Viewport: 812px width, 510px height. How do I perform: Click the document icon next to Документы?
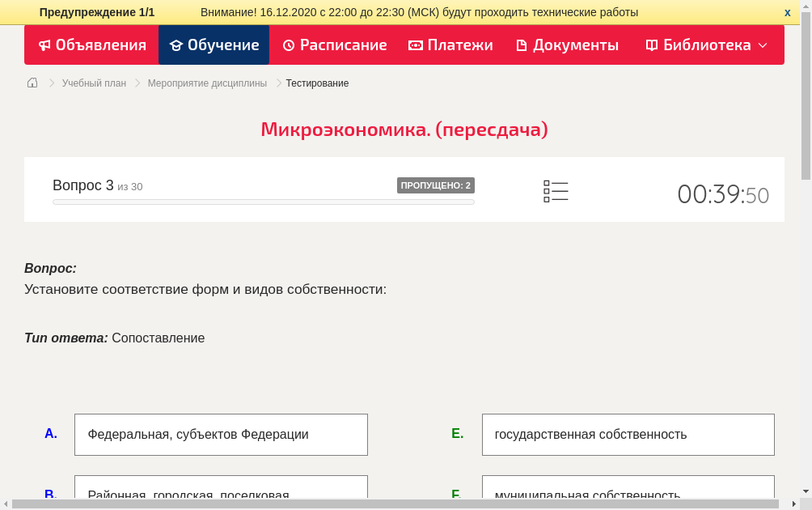524,45
